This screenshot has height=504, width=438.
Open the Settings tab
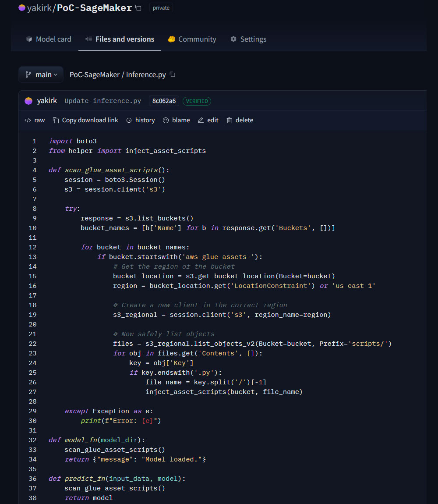[x=248, y=39]
